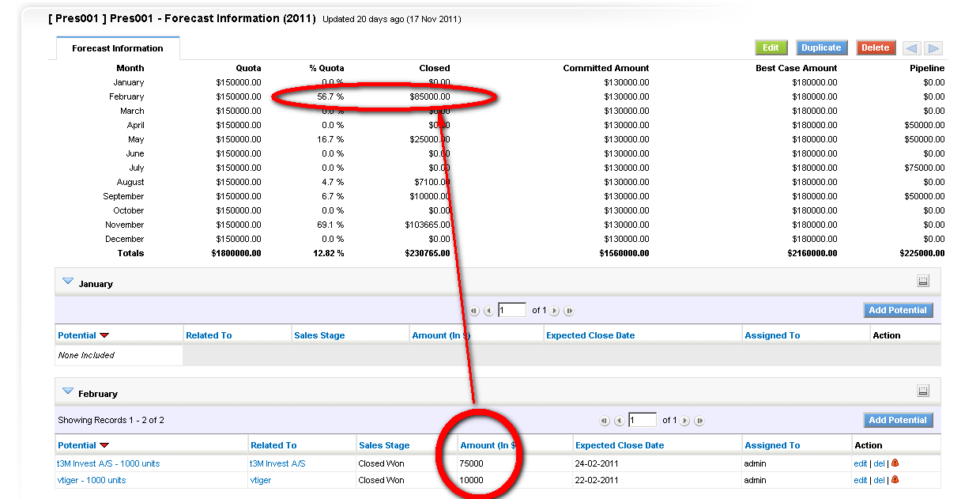Collapse the January section triangle
980x499 pixels.
68,282
